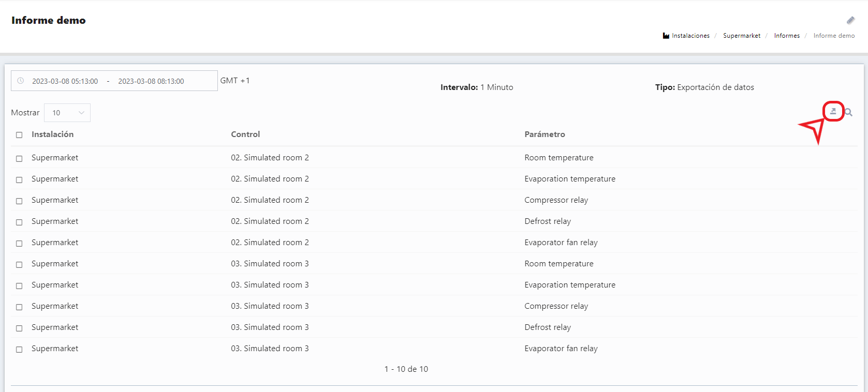
Task: Enable the Simulated room 3 Room temperature checkbox
Action: [19, 265]
